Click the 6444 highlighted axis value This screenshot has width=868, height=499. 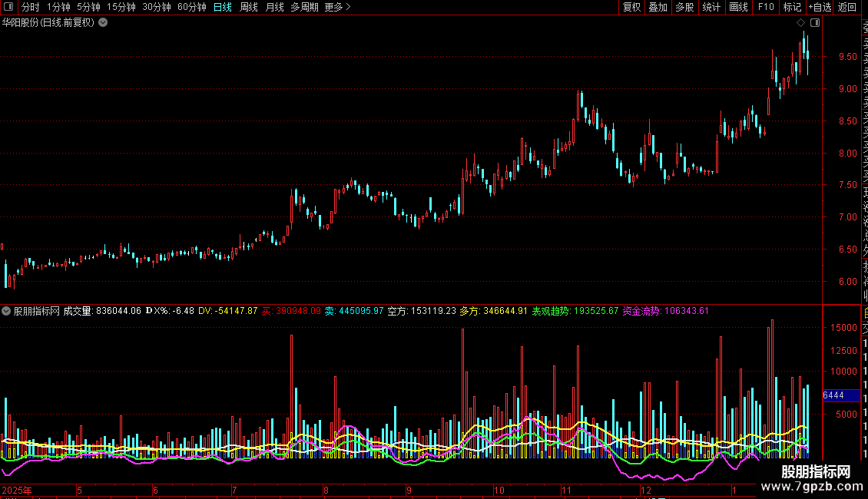[x=841, y=395]
